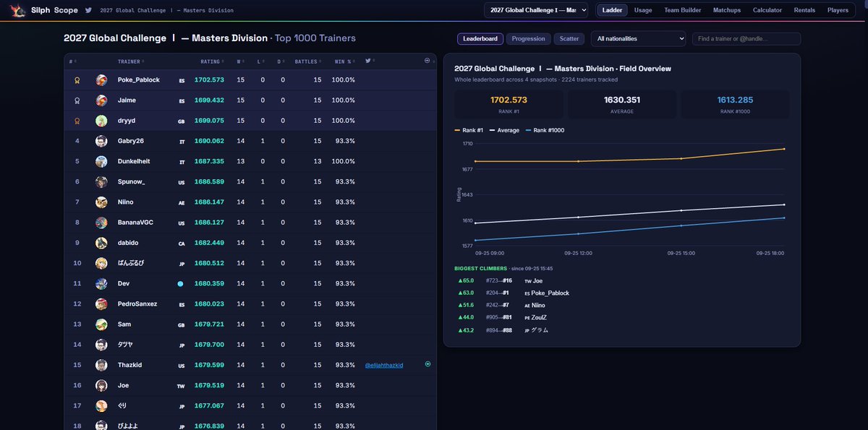Click the gold medal icon for Poke_Pablock
868x430 pixels.
coord(77,80)
